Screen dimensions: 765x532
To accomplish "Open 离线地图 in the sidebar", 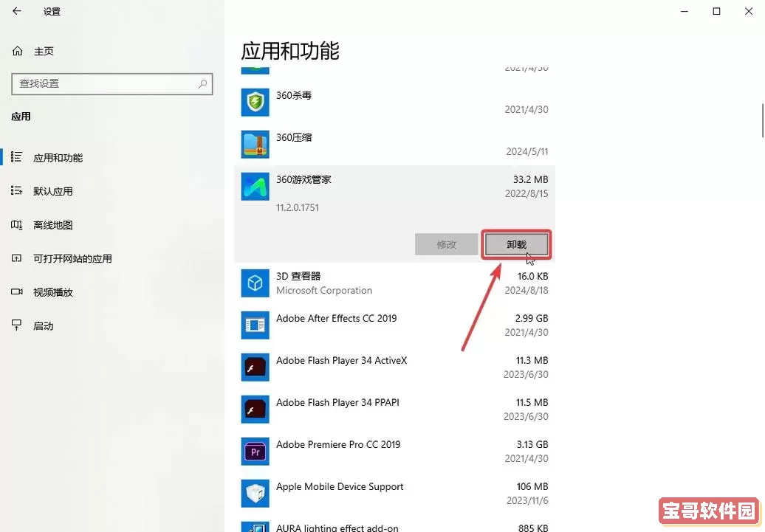I will pos(52,225).
